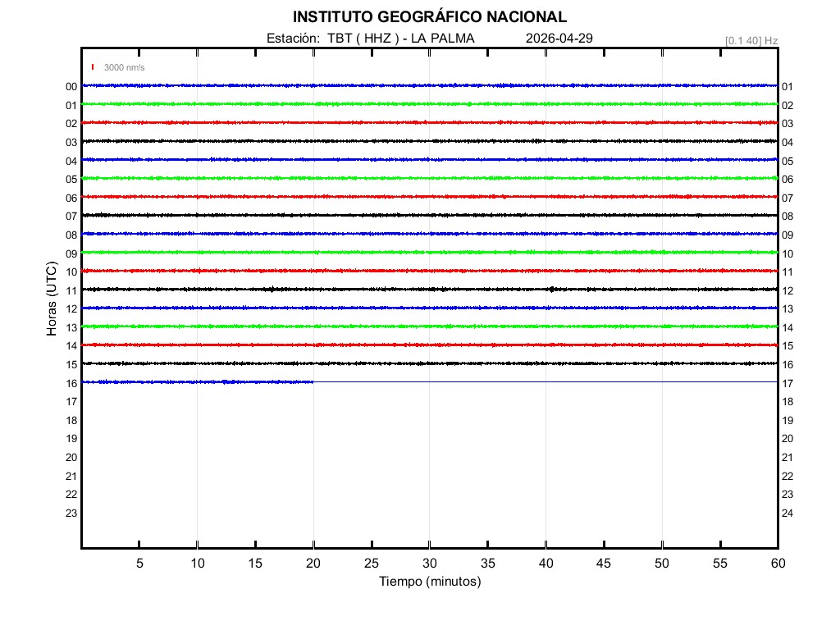Select hour label 16 on the left axis
The image size is (840, 630).
tap(71, 384)
